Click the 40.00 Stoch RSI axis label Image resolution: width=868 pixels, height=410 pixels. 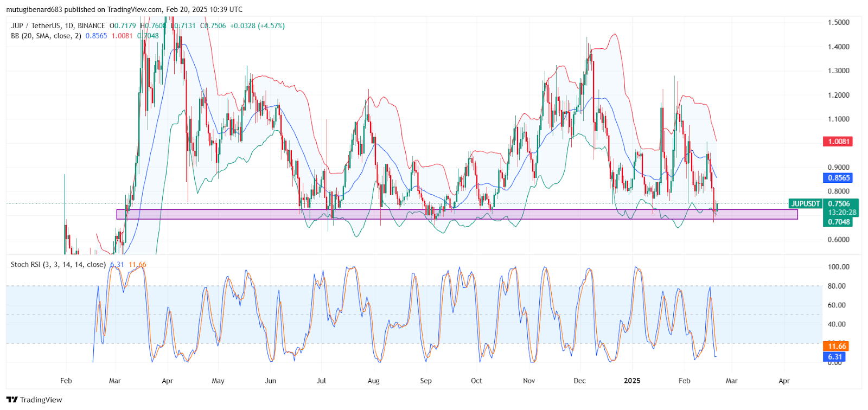(x=837, y=324)
